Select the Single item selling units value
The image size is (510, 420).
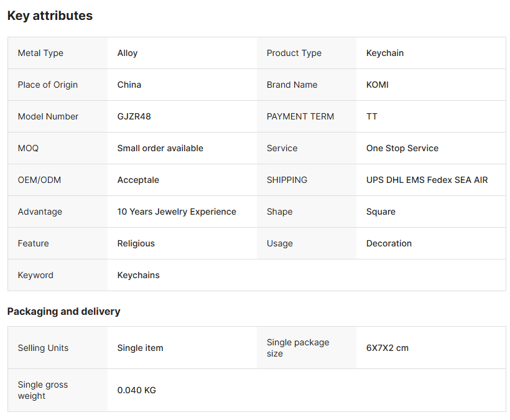click(x=141, y=348)
